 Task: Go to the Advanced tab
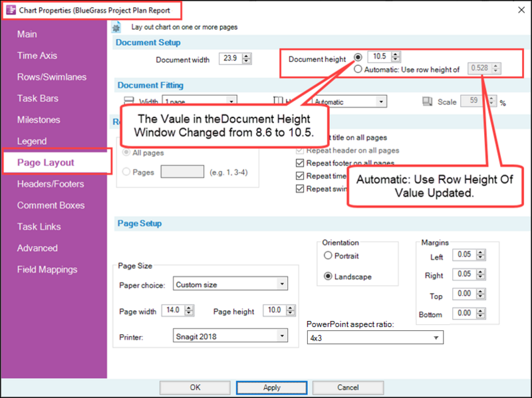click(x=37, y=248)
